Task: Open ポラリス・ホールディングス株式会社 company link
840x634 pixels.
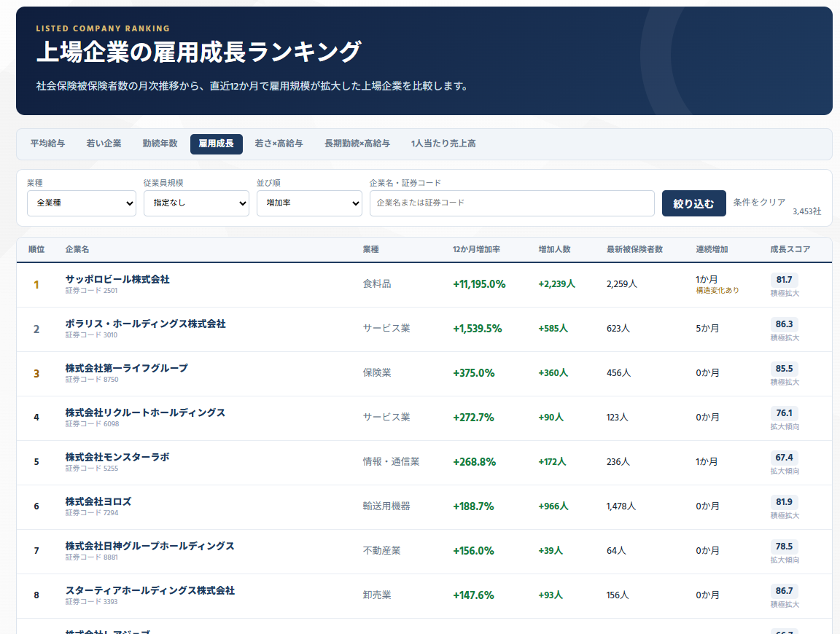Action: [145, 324]
